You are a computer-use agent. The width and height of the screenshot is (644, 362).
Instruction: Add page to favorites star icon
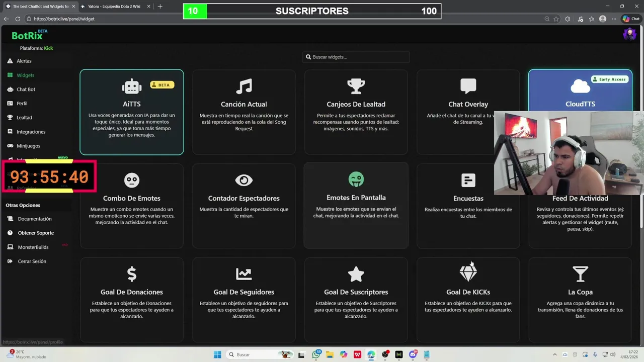556,19
